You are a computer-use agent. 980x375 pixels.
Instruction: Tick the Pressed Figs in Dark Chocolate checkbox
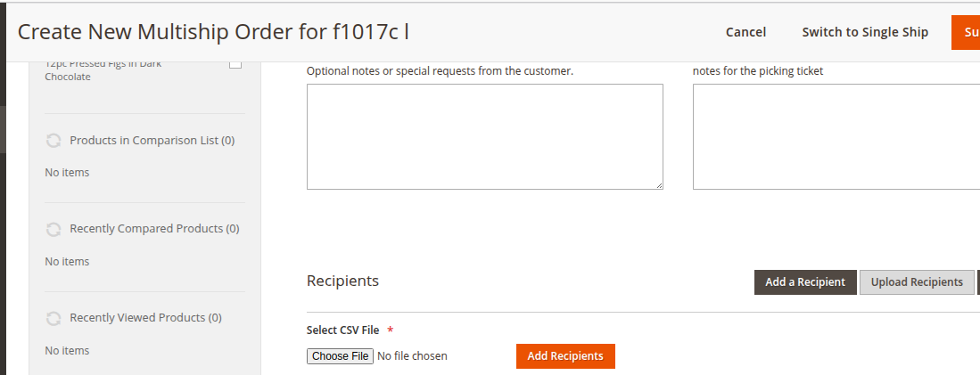(235, 63)
